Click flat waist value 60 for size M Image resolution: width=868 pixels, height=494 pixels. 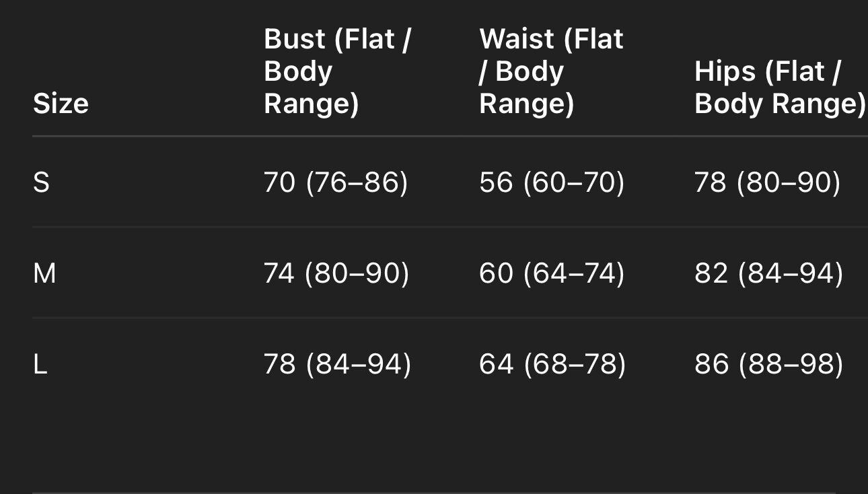496,273
